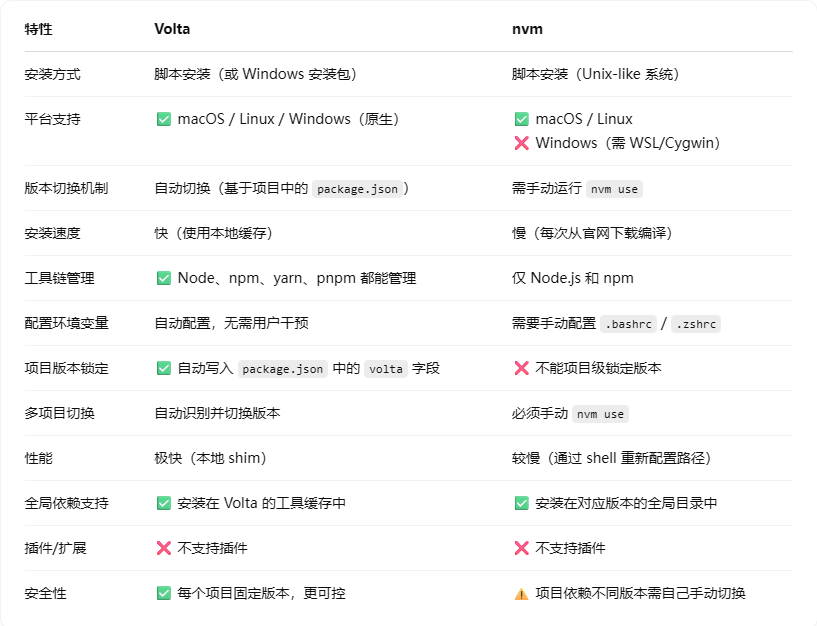Click the checkmark beside 安装在对应版本的全局目录中
Screen dimensions: 817x626
tap(521, 504)
